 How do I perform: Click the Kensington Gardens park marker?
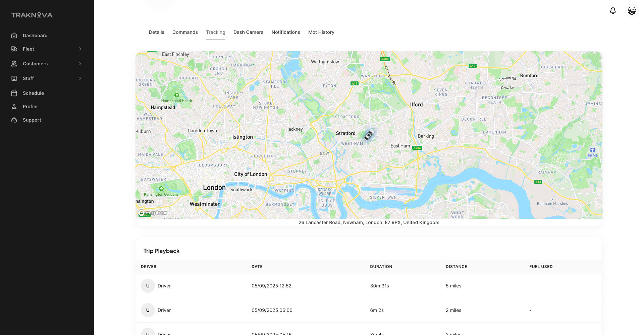(x=161, y=189)
